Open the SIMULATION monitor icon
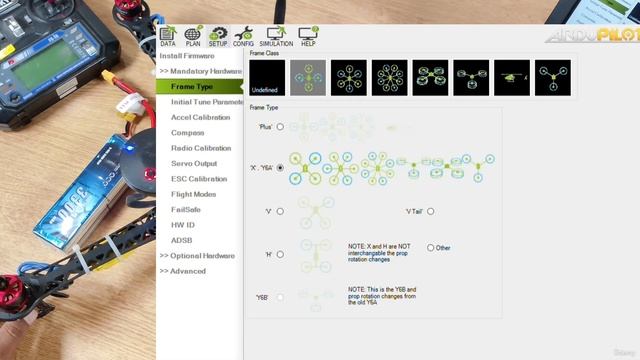The height and width of the screenshot is (360, 640). [276, 36]
